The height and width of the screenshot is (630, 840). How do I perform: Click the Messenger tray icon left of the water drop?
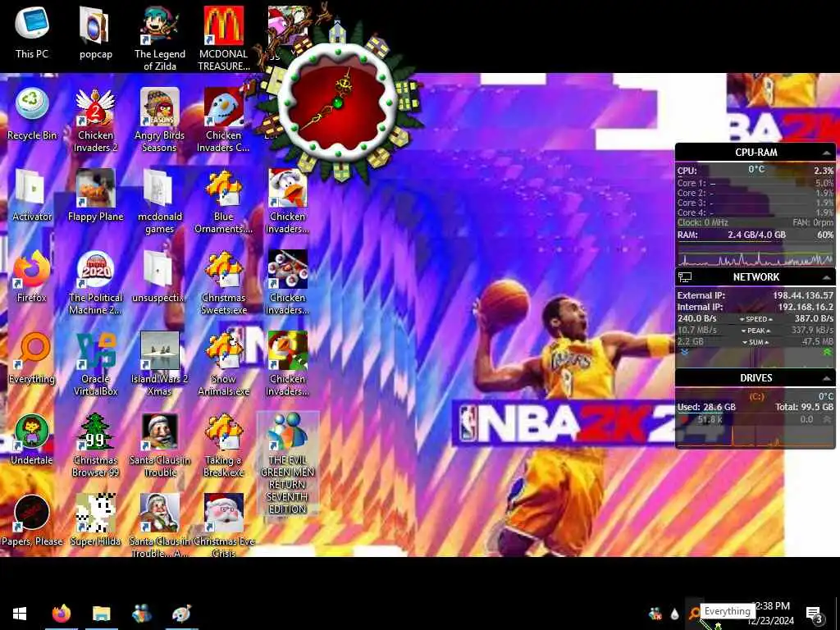click(x=655, y=614)
